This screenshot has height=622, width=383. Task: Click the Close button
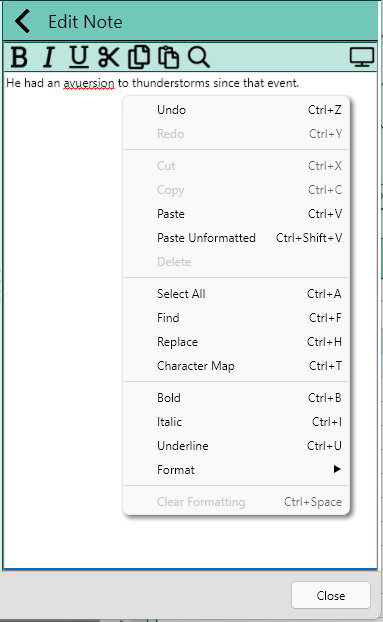331,595
